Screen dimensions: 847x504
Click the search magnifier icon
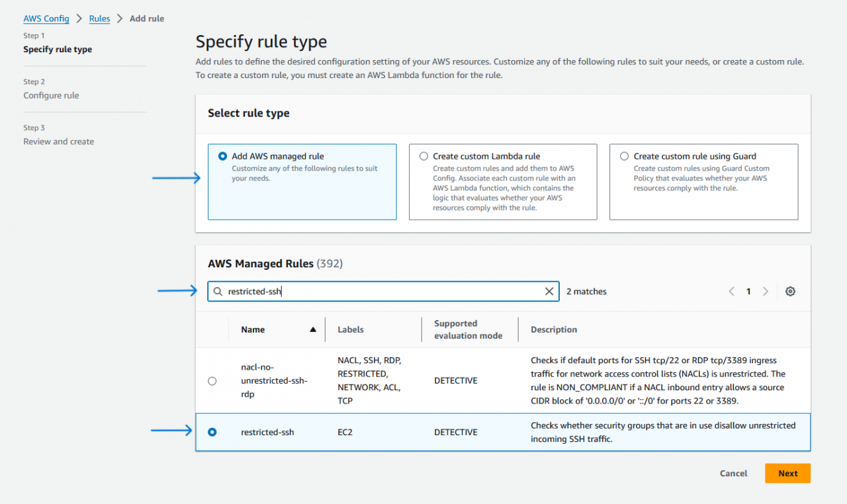click(x=218, y=291)
